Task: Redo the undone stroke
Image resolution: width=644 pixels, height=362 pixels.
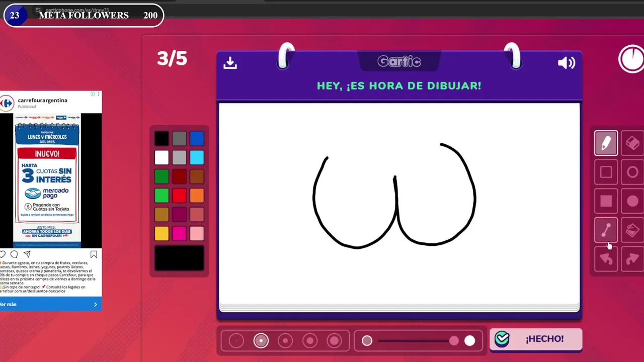Action: pos(632,259)
